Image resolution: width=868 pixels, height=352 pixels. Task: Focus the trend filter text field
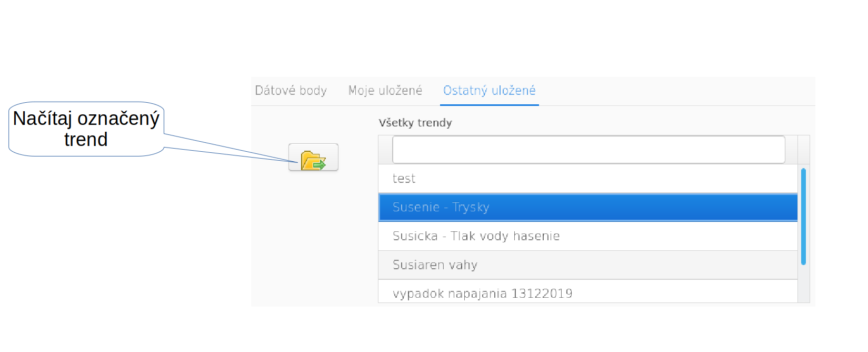pyautogui.click(x=588, y=150)
